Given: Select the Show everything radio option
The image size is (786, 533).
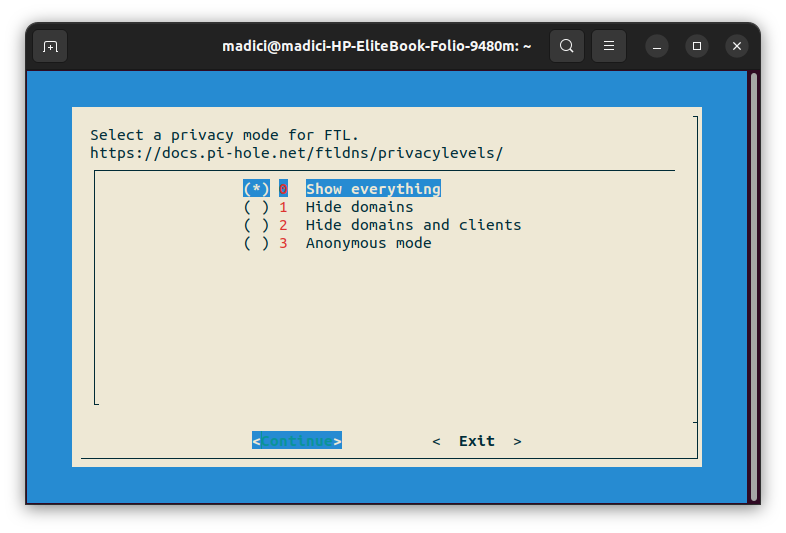Looking at the screenshot, I should [x=256, y=189].
